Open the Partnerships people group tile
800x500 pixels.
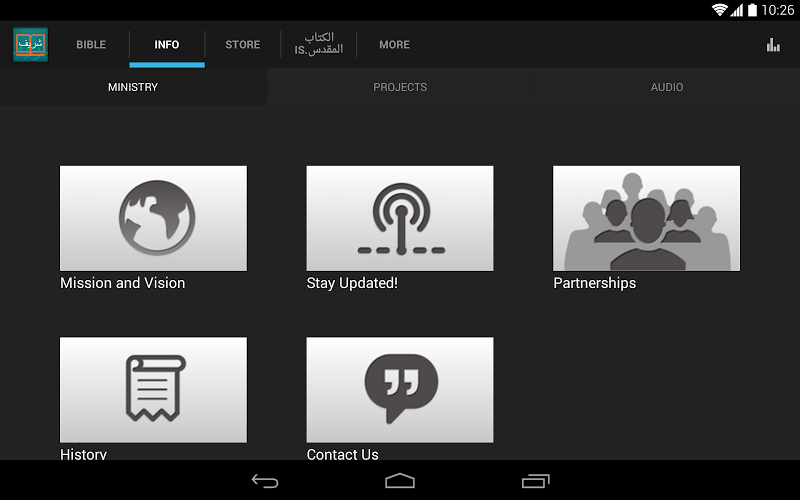[x=646, y=218]
